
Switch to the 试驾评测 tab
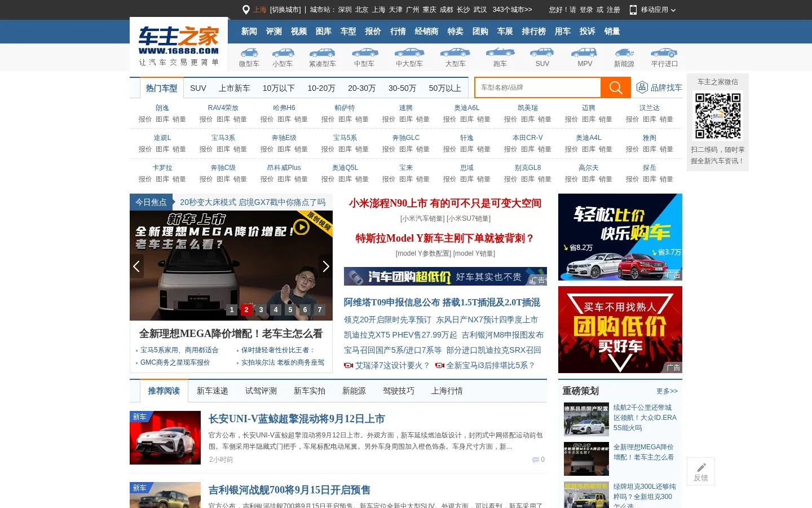tap(261, 391)
